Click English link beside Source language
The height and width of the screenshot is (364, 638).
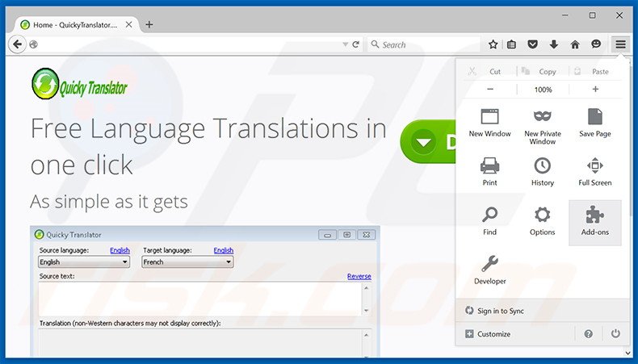pyautogui.click(x=120, y=250)
